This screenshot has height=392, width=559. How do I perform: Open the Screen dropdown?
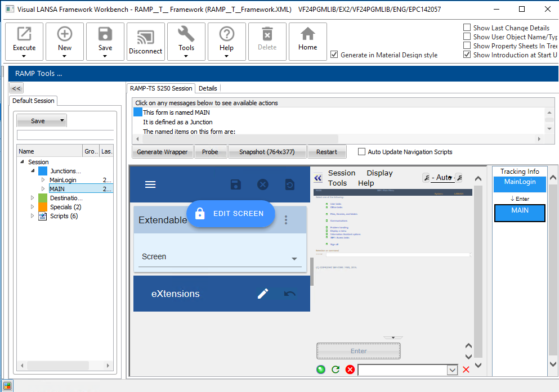pyautogui.click(x=294, y=259)
